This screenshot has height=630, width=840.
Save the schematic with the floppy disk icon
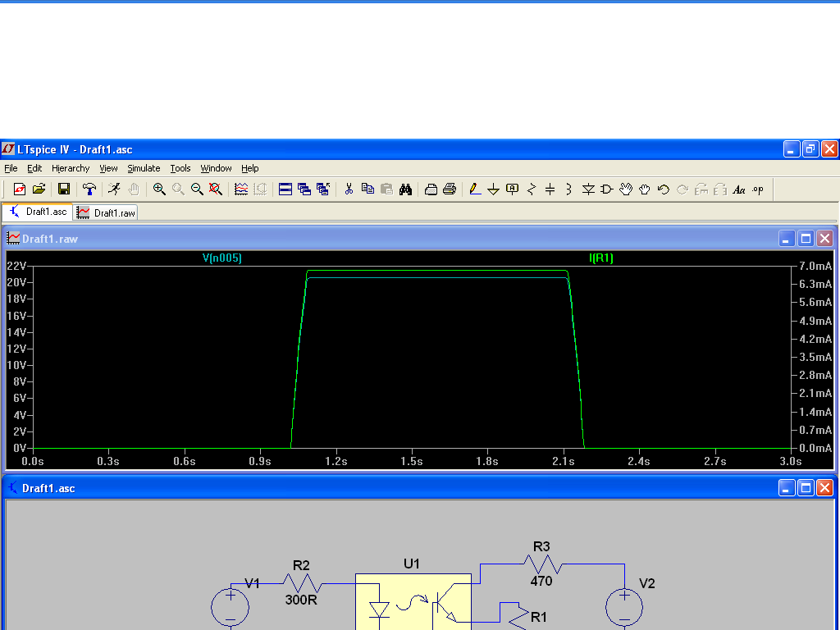pyautogui.click(x=64, y=189)
